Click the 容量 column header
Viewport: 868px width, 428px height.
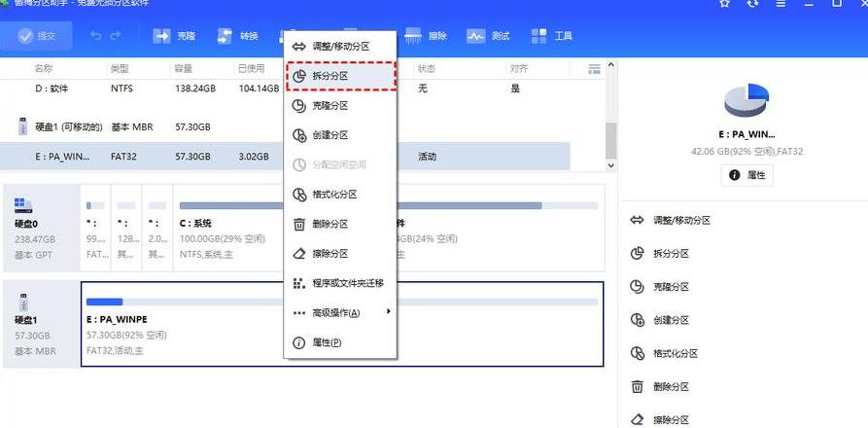[x=184, y=69]
